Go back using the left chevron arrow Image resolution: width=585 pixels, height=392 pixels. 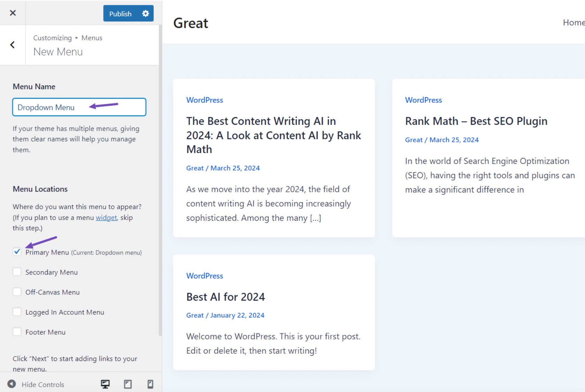[x=13, y=45]
